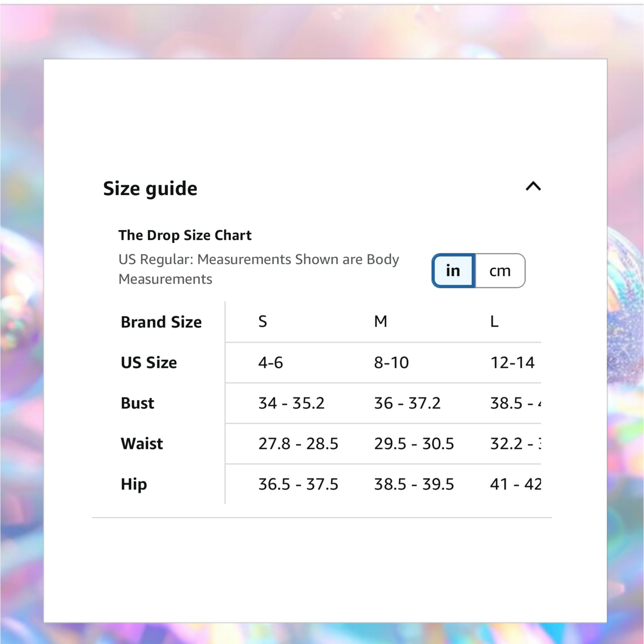Image resolution: width=644 pixels, height=644 pixels.
Task: Click the small bust 34 - 35.2 cell
Action: tap(291, 403)
